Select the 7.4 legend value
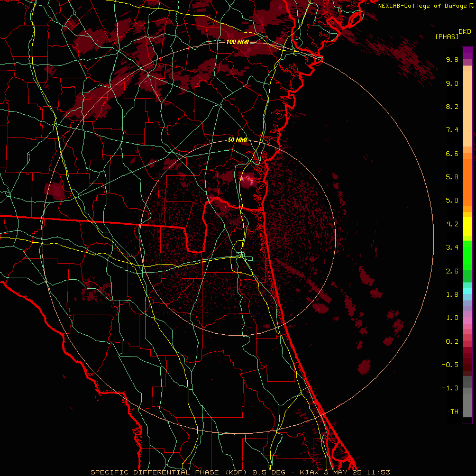 [452, 130]
